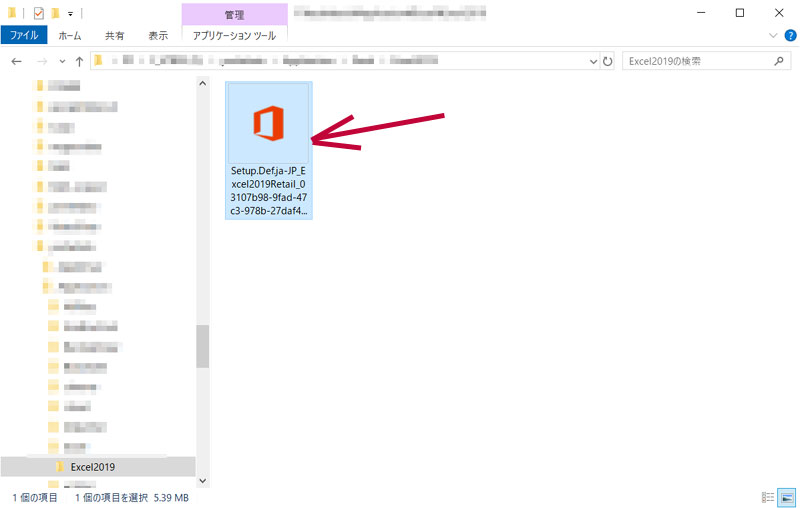Click the folder icon in the address bar
This screenshot has height=508, width=800.
tap(98, 61)
